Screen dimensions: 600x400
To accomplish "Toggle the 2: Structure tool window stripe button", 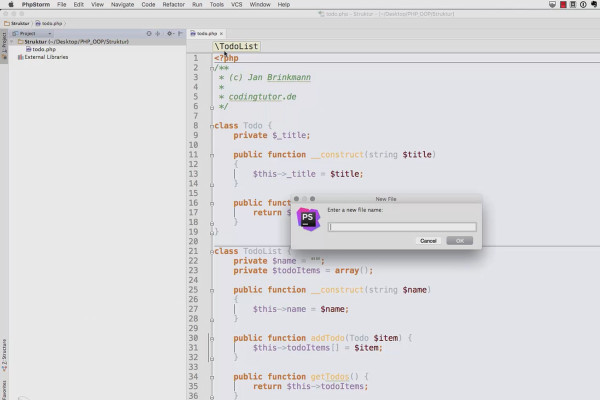I will pyautogui.click(x=4, y=355).
